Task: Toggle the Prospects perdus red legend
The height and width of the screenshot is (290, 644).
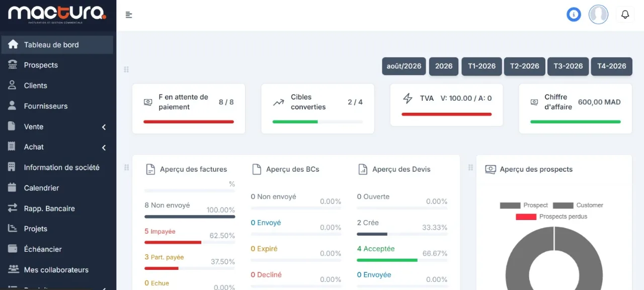Action: tap(551, 216)
